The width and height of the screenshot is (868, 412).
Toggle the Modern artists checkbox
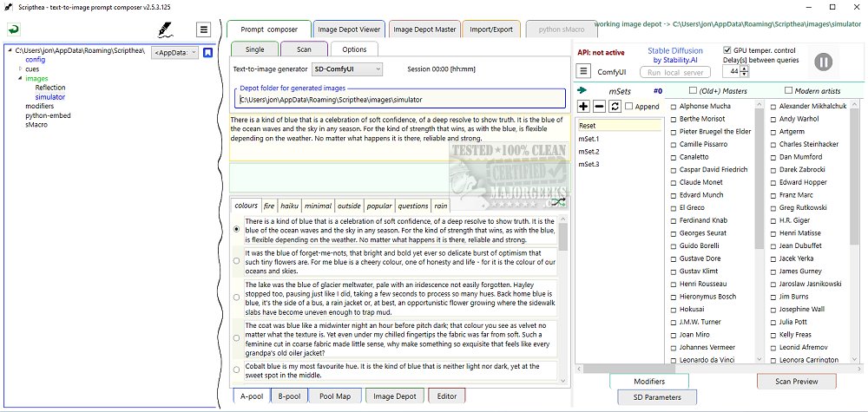tap(788, 91)
